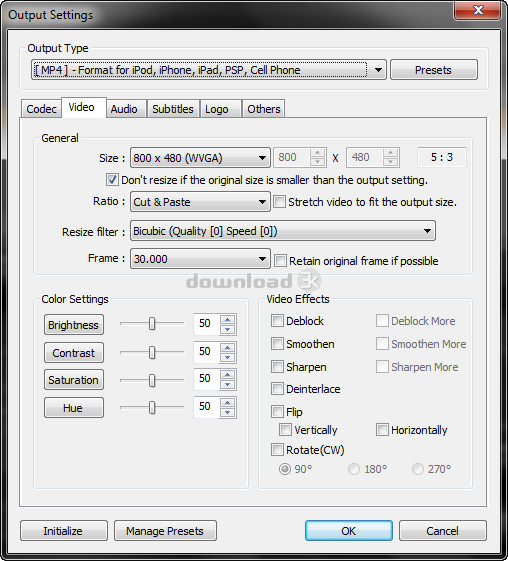Enable the Deblock video effect
Screen dimensions: 508x561
[x=277, y=321]
